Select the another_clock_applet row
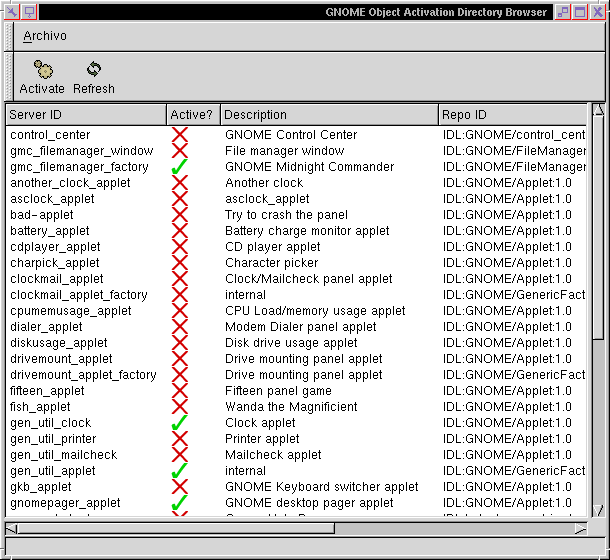Viewport: 610px width, 560px height. point(296,183)
